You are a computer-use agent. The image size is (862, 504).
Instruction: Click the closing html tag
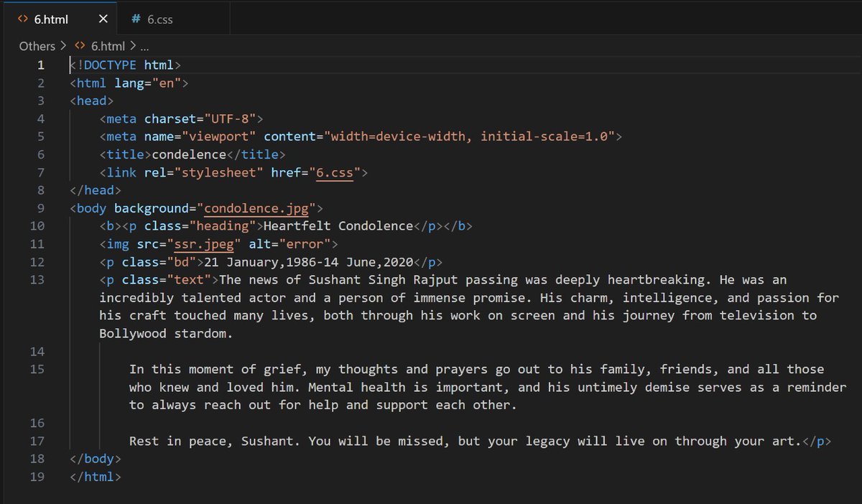coord(96,477)
